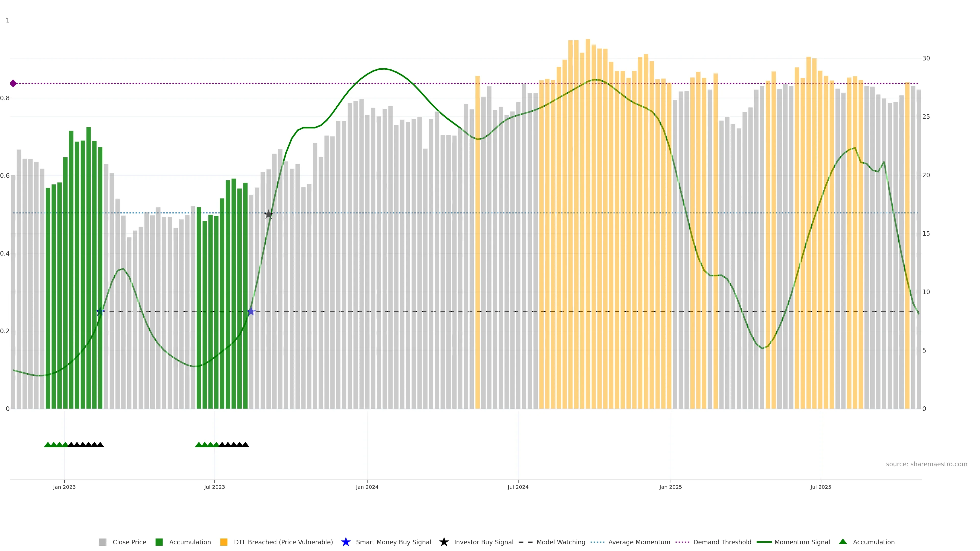Click the gray Investor Buy star on chart

coord(268,215)
